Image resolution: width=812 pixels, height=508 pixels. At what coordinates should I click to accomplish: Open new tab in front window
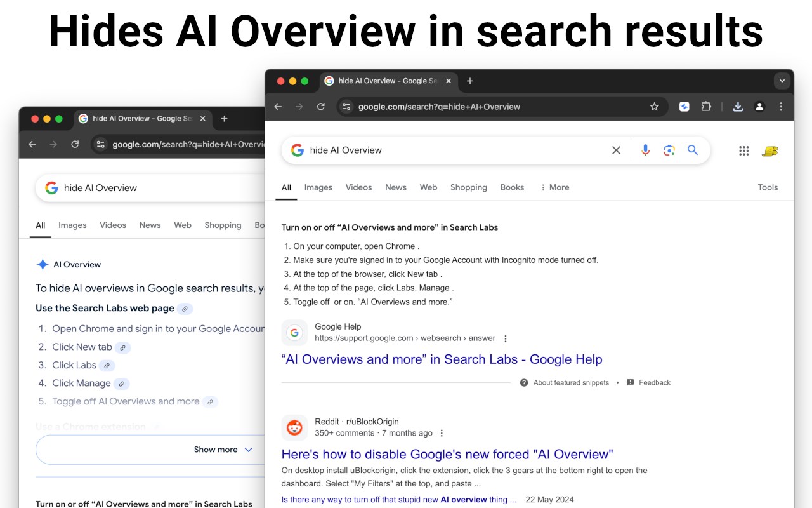pyautogui.click(x=470, y=81)
